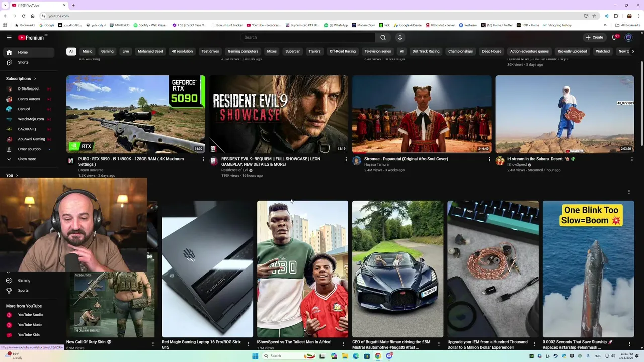Play the Bugatti Mistral Short thumbnail
This screenshot has height=362, width=644.
coord(397,269)
